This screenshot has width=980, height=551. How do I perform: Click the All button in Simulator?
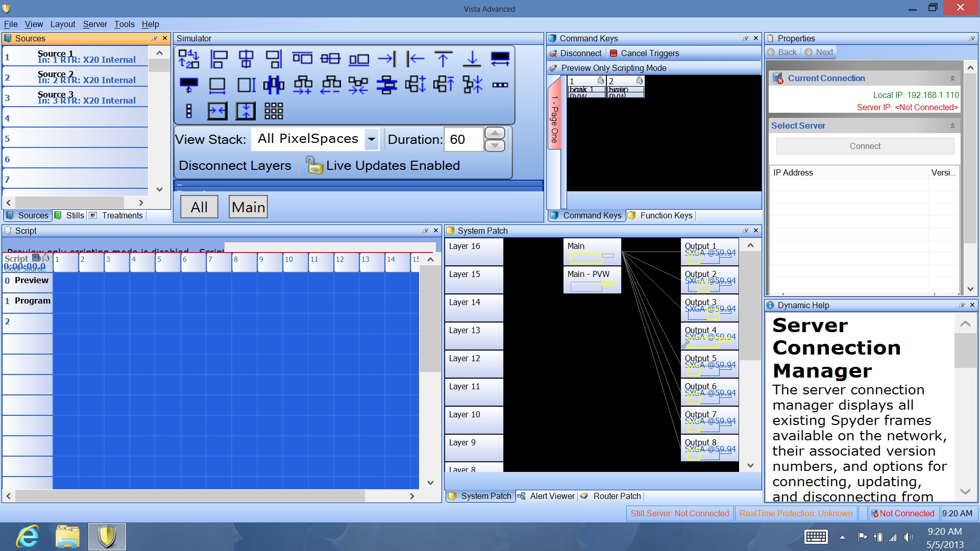tap(199, 207)
